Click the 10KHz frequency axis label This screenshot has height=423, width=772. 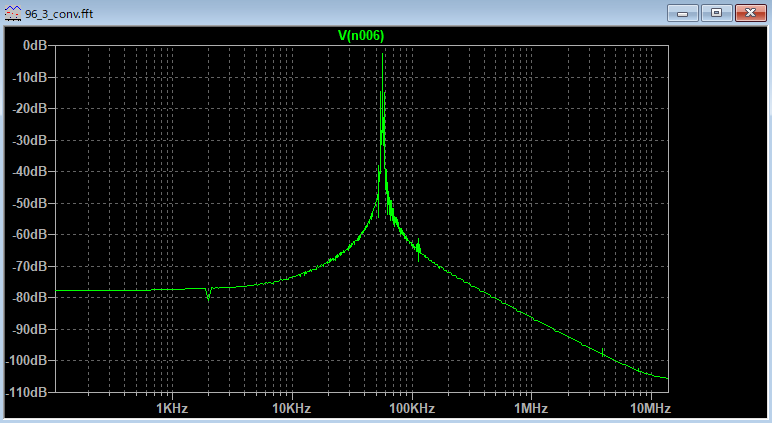click(291, 408)
